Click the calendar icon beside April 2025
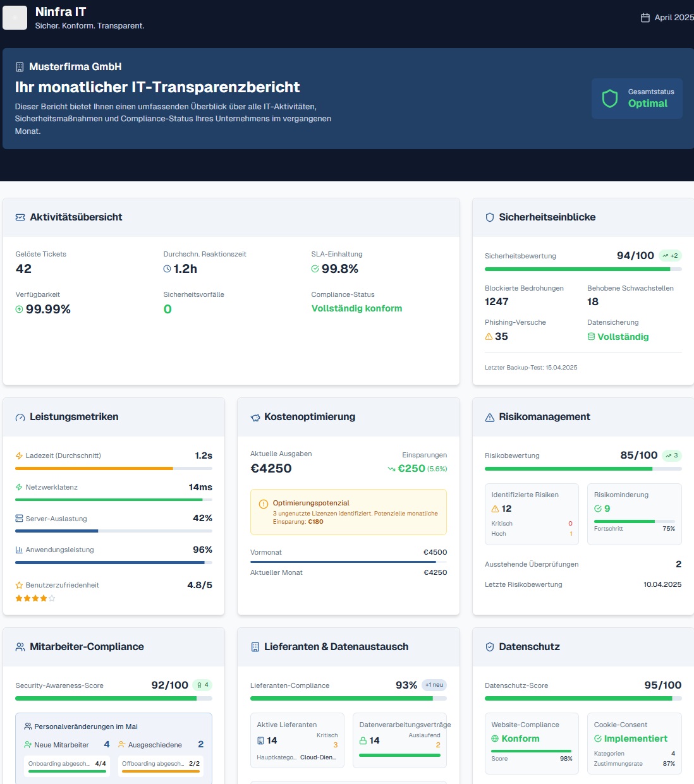The height and width of the screenshot is (784, 694). pos(645,18)
